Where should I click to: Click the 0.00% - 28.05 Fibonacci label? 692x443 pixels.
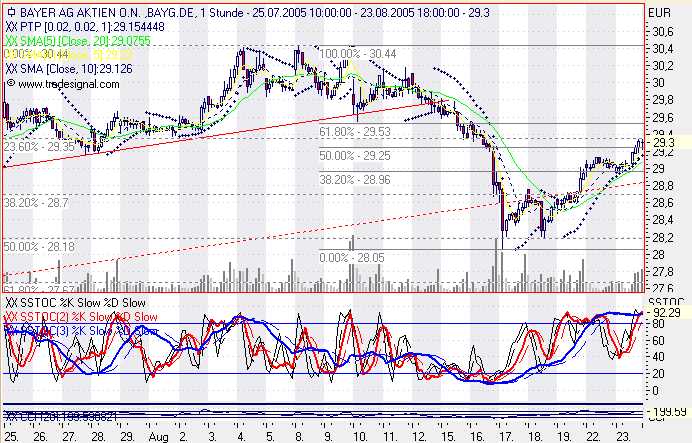click(x=352, y=258)
